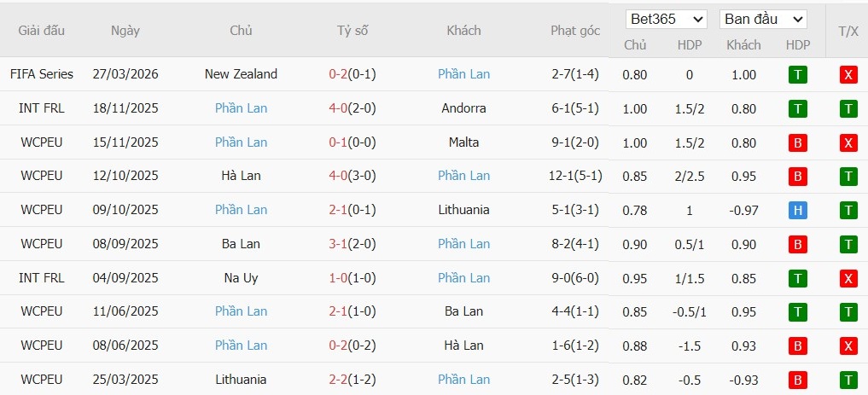
Task: Open Phần Lan link in 25/03/2025 Lithuania row
Action: 463,380
